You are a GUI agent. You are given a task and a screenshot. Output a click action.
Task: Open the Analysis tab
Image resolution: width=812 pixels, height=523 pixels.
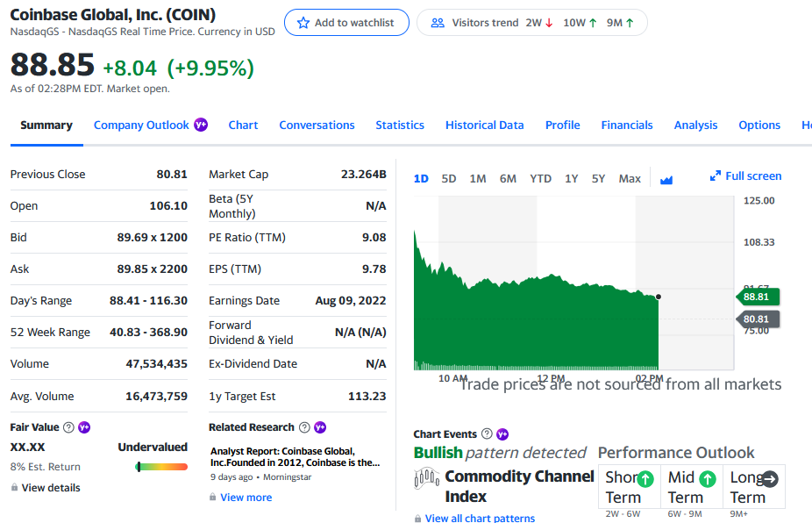(x=695, y=125)
